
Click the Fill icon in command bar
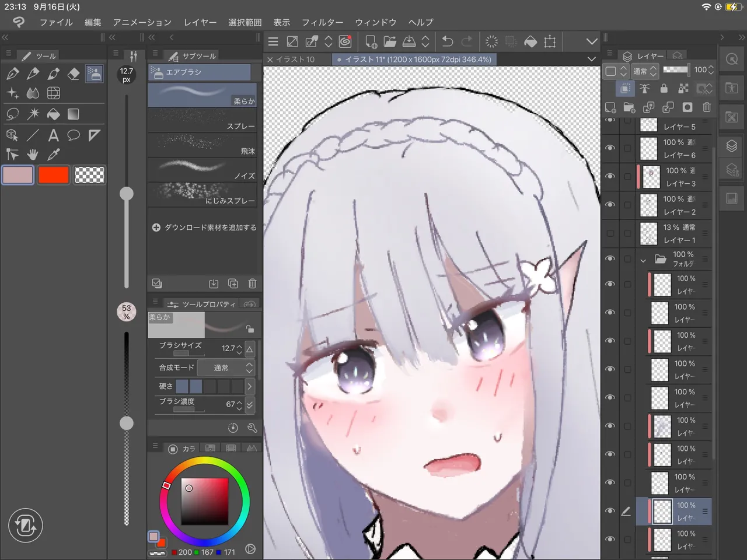530,41
